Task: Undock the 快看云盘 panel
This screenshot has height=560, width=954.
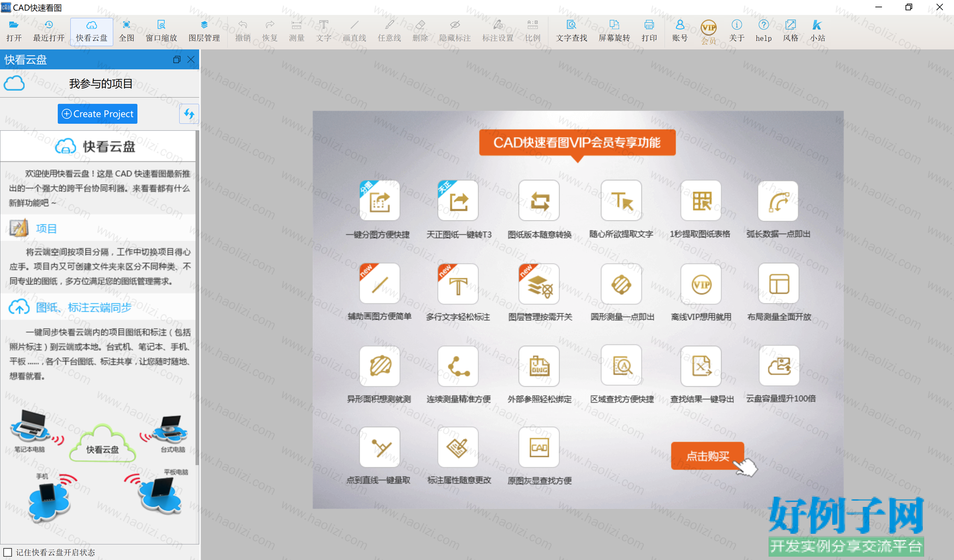Action: point(176,60)
